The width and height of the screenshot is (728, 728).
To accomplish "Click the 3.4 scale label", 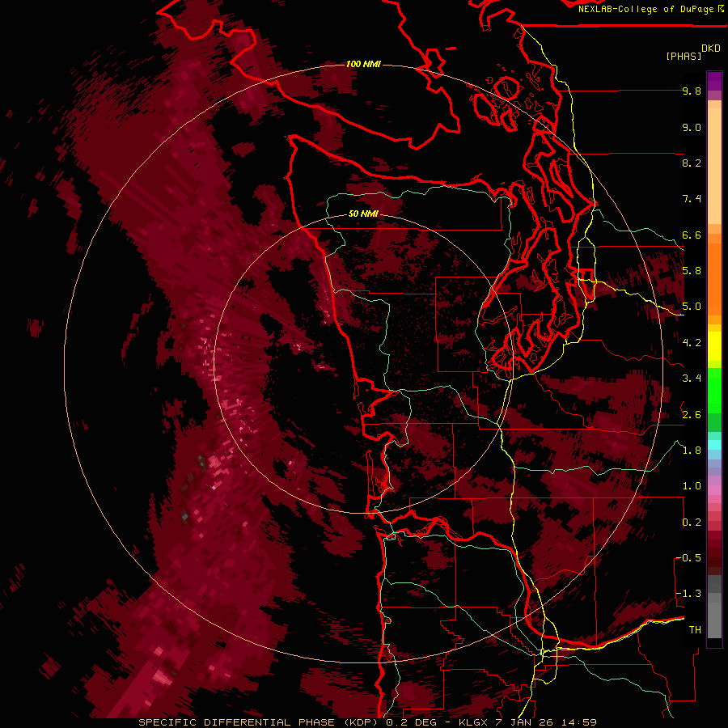I will [x=692, y=379].
